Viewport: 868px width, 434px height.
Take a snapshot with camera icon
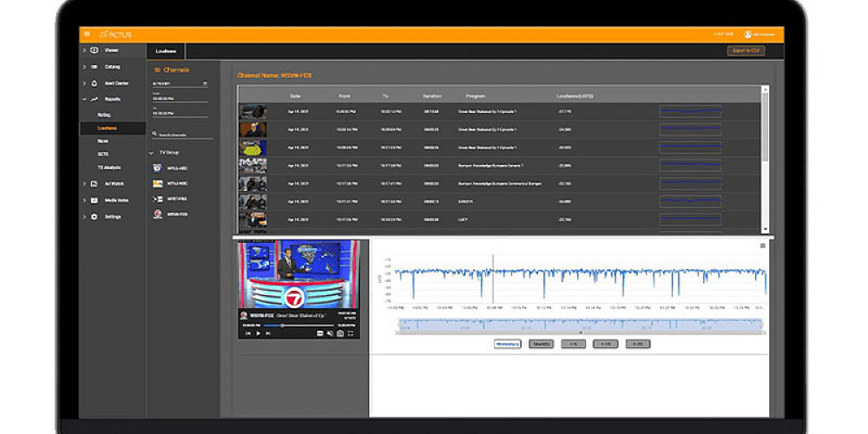pos(340,333)
